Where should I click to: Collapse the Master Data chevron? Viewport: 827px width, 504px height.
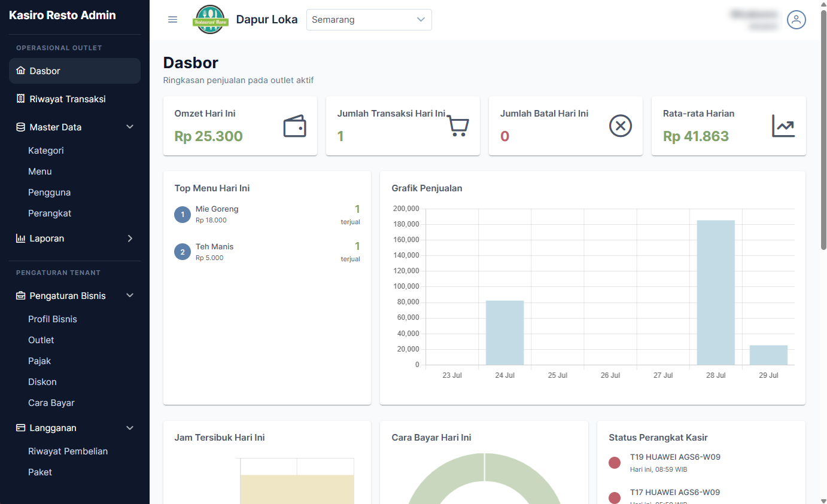(130, 127)
